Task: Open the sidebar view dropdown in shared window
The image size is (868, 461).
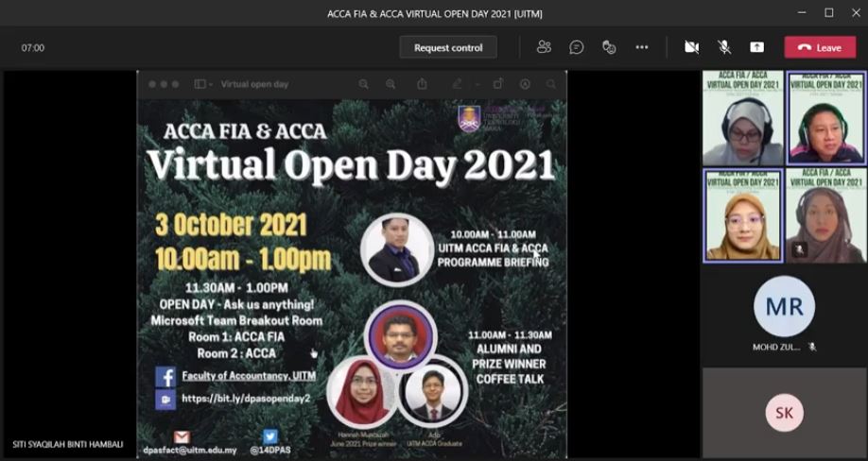Action: pyautogui.click(x=203, y=84)
